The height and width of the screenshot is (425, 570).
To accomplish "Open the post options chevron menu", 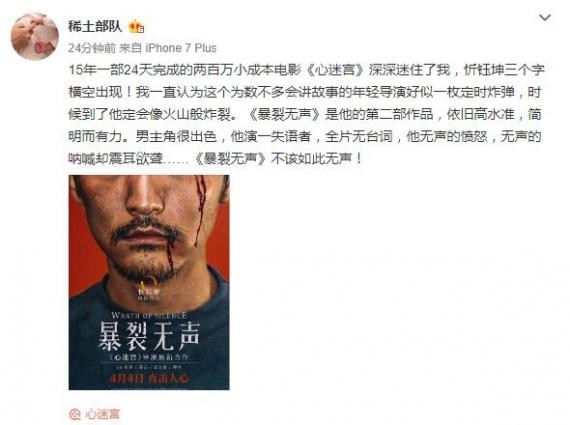I will pos(545,17).
